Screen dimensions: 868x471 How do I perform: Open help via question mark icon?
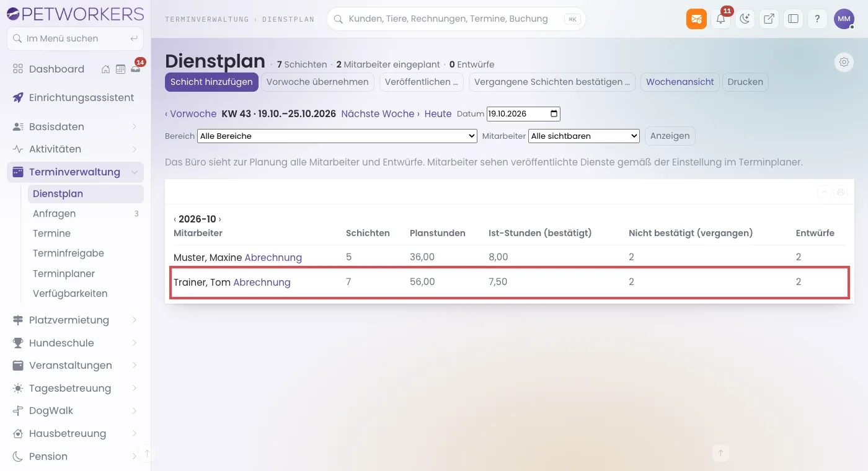[x=817, y=19]
